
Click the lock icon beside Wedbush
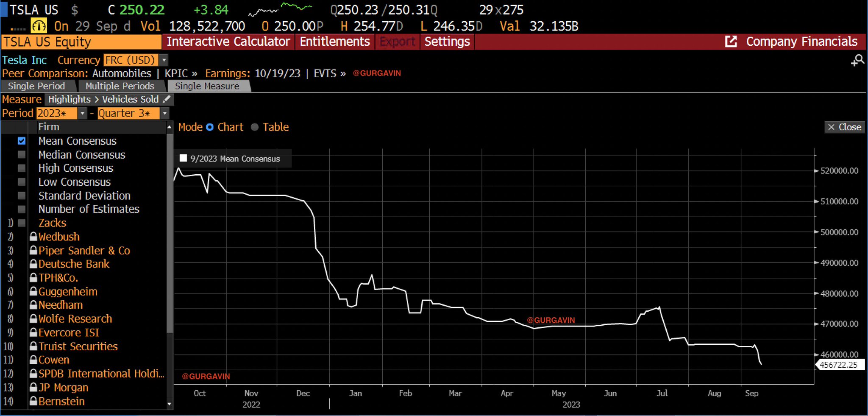pyautogui.click(x=33, y=237)
